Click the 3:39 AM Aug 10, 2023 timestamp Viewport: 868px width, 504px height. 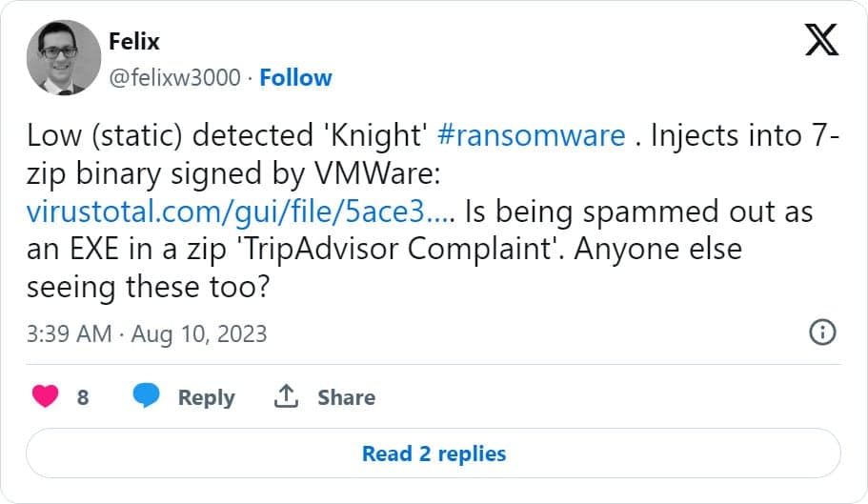(x=147, y=333)
